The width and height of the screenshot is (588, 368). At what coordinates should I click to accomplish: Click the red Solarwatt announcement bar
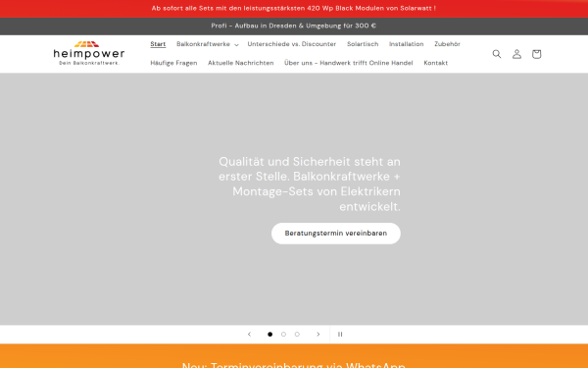[294, 8]
